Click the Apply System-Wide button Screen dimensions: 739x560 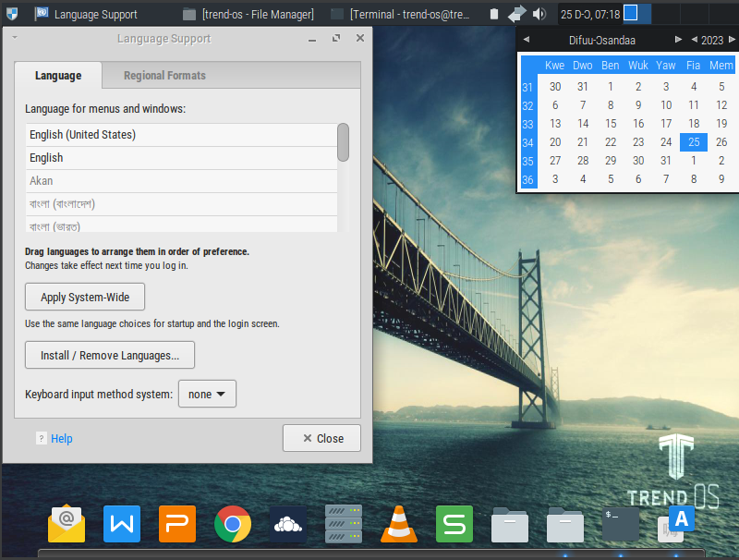click(x=85, y=298)
